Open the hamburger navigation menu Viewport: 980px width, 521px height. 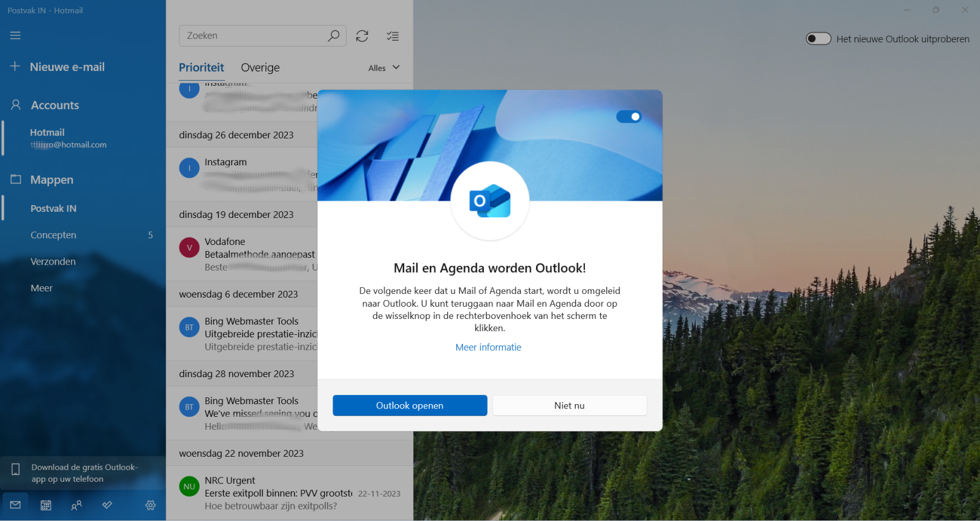coord(15,36)
